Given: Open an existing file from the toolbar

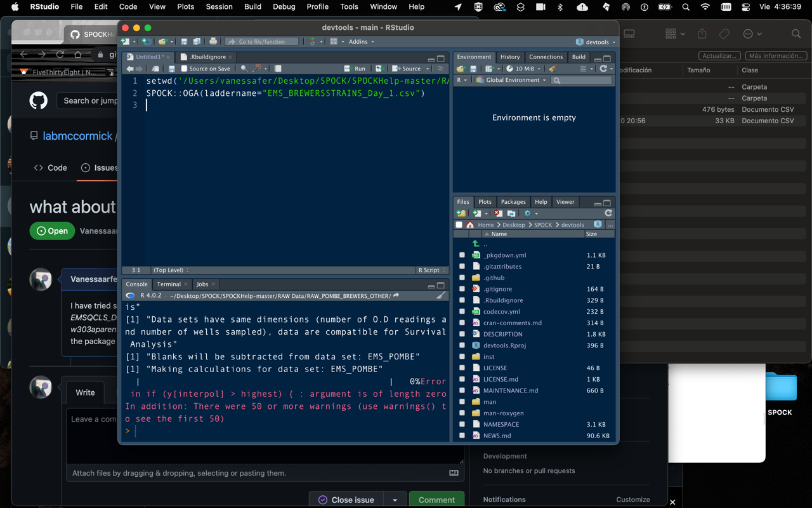Looking at the screenshot, I should [x=164, y=41].
